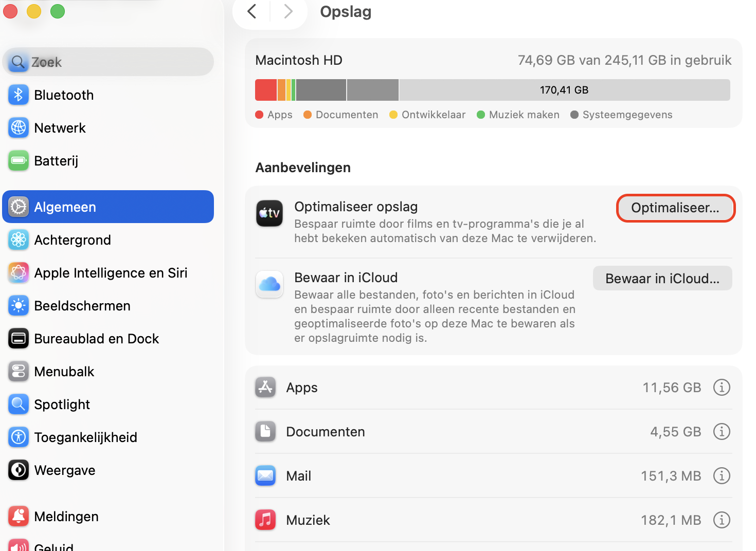Open the Spotlight settings pane

pos(62,405)
